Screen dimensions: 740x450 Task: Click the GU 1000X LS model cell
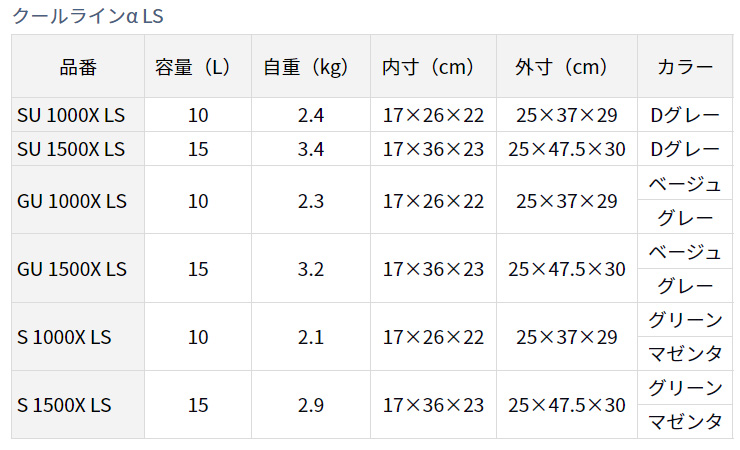[78, 200]
